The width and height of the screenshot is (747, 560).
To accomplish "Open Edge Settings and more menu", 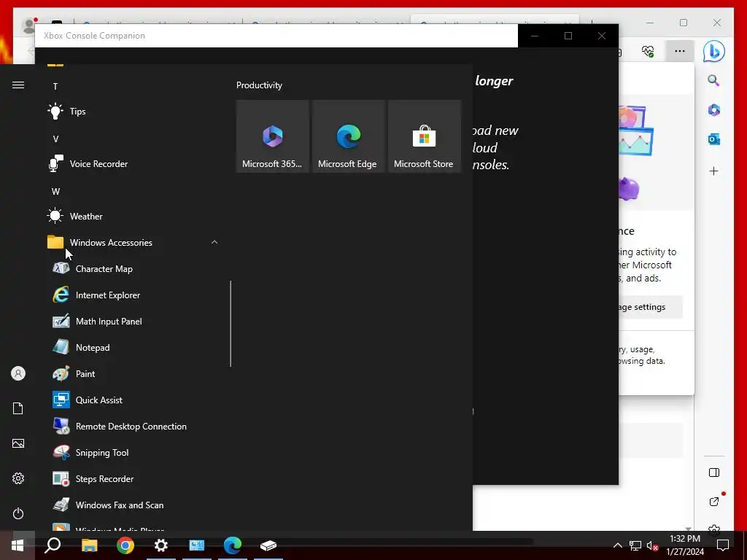I will pos(680,51).
